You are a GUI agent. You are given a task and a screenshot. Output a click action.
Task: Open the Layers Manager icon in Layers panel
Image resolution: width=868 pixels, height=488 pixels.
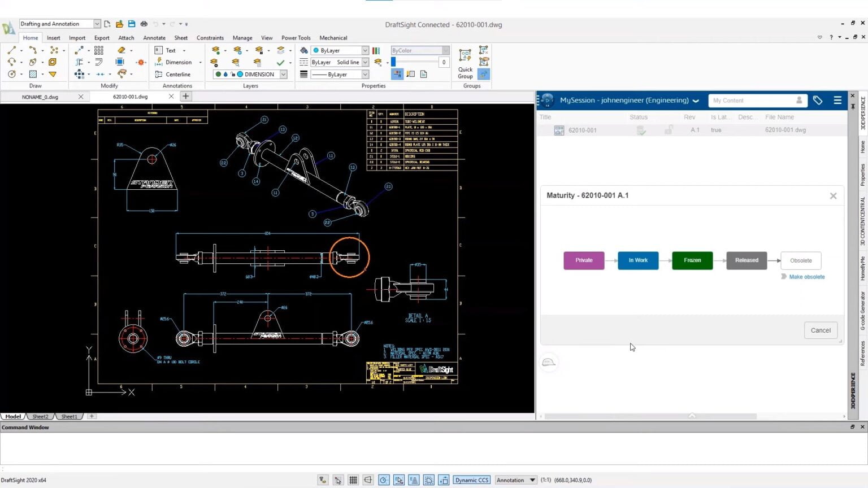click(216, 50)
